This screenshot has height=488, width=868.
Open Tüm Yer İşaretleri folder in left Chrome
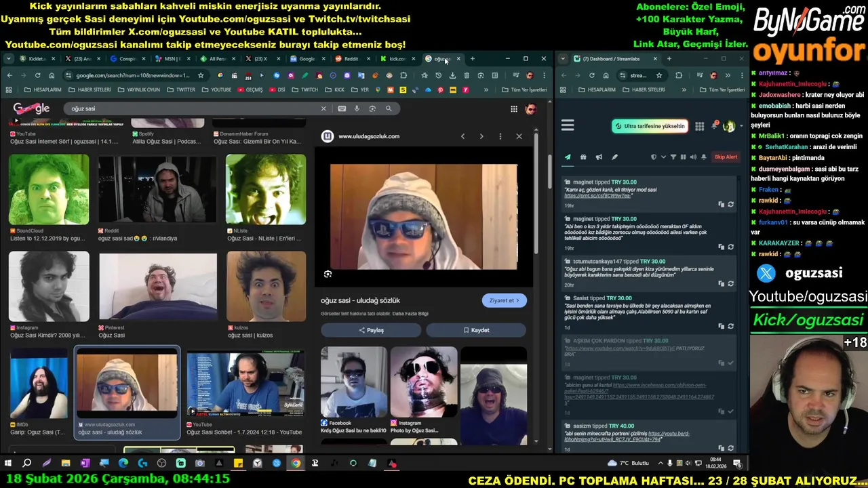tap(524, 90)
